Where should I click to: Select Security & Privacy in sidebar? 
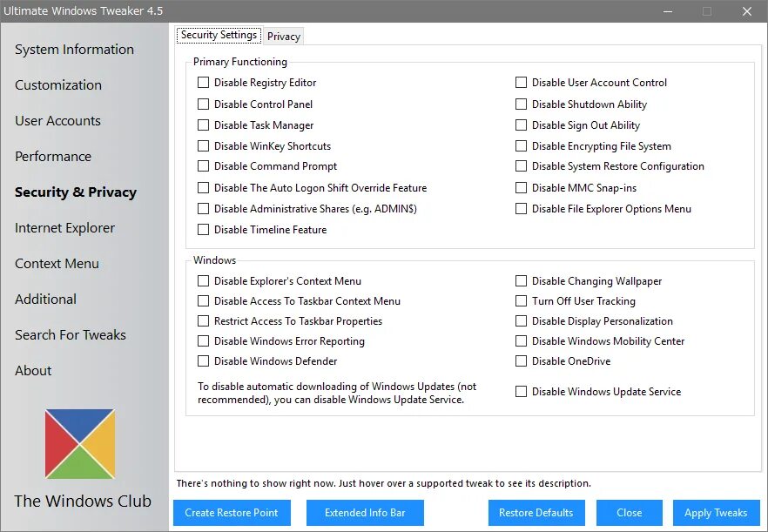click(76, 192)
